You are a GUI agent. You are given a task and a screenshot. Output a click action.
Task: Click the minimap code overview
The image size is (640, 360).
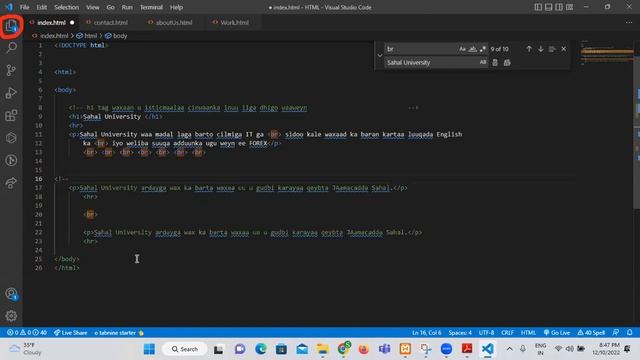tap(607, 52)
